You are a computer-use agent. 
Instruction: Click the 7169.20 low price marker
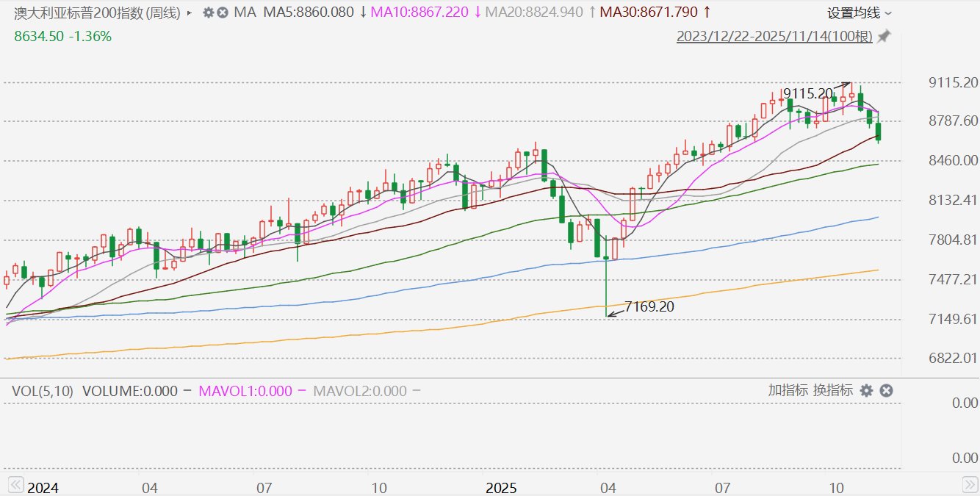649,306
